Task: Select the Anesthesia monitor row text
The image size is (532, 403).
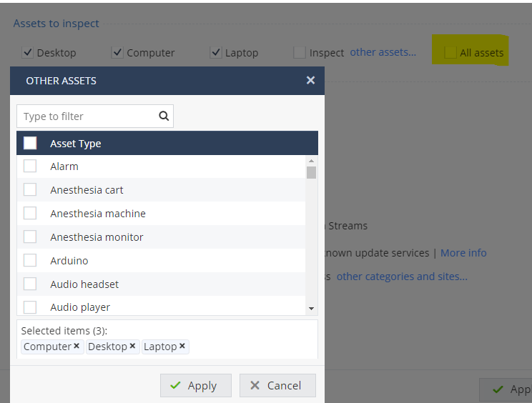Action: (97, 237)
